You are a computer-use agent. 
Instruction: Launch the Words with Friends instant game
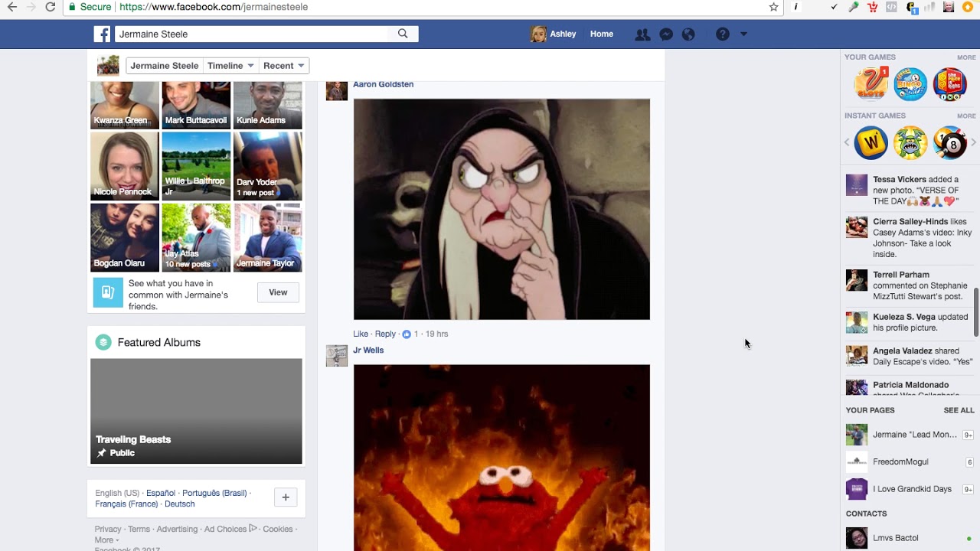[x=871, y=143]
